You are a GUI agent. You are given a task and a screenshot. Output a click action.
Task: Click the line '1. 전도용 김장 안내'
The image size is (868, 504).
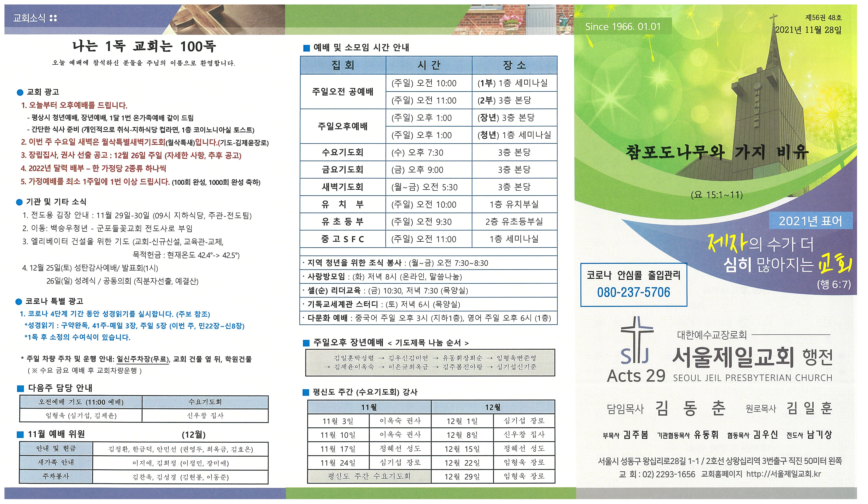pos(137,216)
